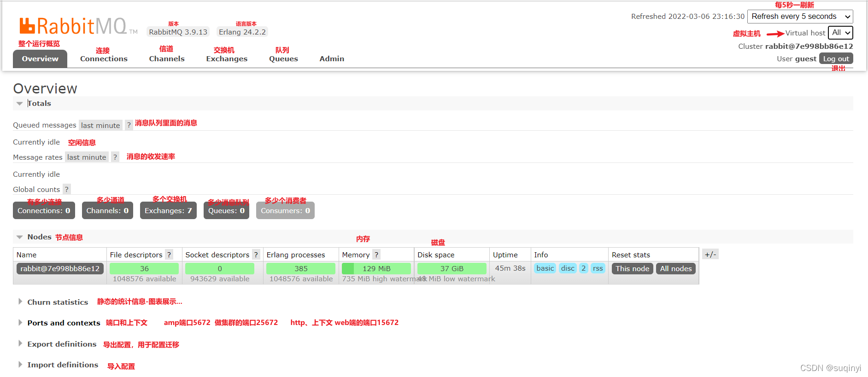The height and width of the screenshot is (377, 868).
Task: Click the Cluster name rabbit@7e998bb86e12
Action: coord(809,46)
